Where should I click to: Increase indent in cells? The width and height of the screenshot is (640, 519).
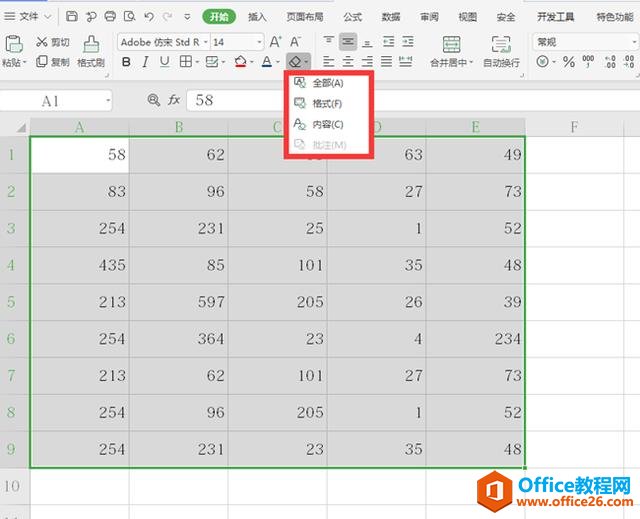408,41
